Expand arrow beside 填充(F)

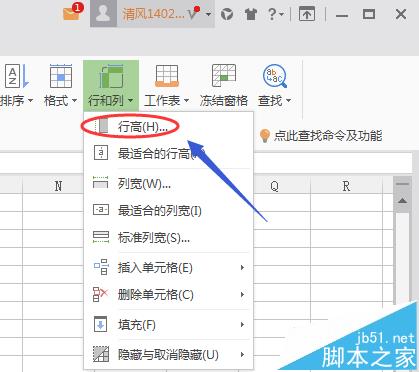242,325
